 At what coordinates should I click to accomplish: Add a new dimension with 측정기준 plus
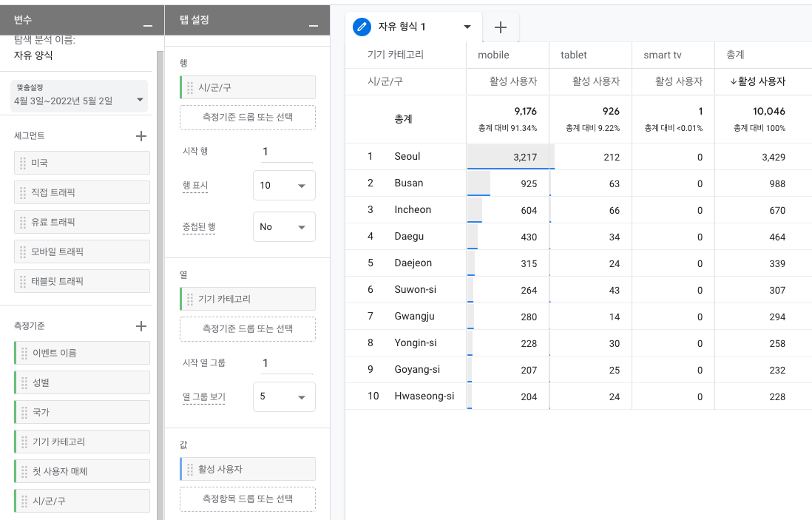pyautogui.click(x=141, y=326)
